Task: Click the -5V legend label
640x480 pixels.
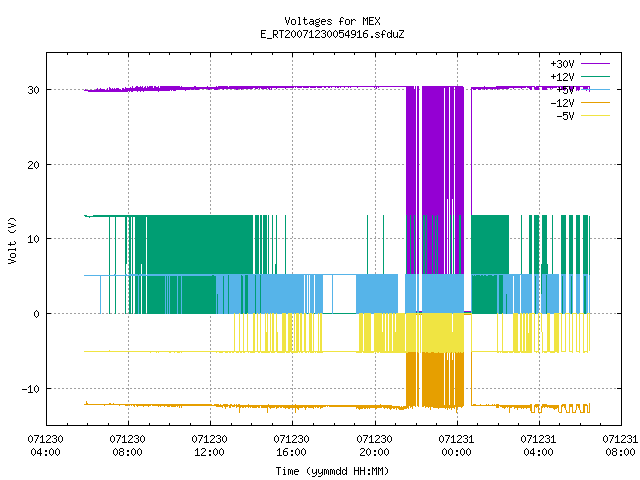Action: (x=565, y=116)
